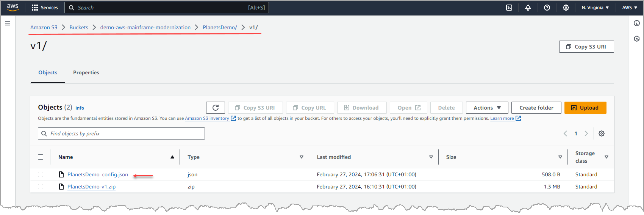644x215 pixels.
Task: Launch CloudShell from top bar
Action: [509, 8]
